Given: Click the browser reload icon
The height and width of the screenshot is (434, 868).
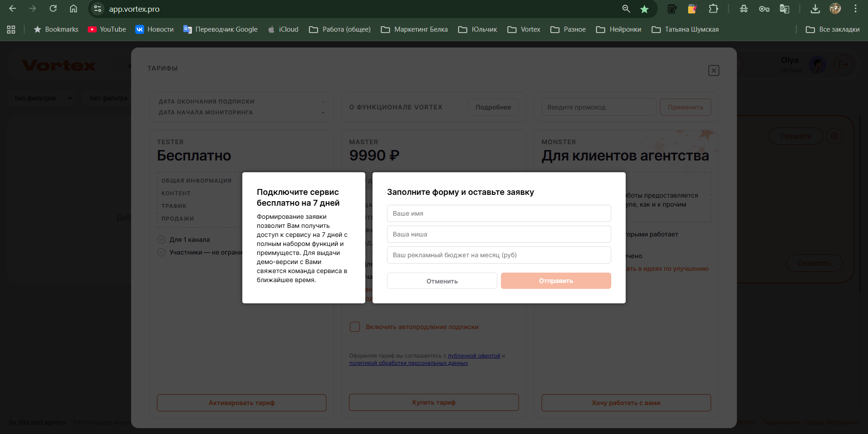Looking at the screenshot, I should tap(53, 9).
